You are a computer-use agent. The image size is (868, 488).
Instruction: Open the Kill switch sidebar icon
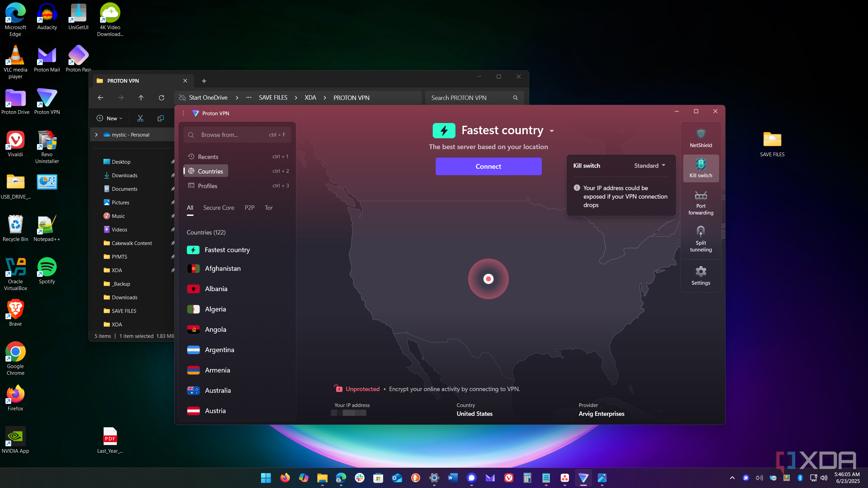(x=701, y=168)
